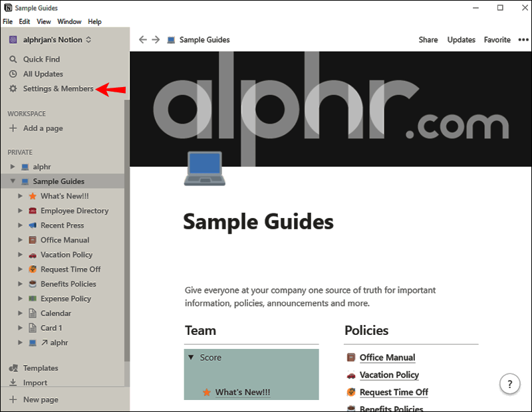The image size is (532, 412).
Task: Click the Add a page label
Action: (x=43, y=128)
